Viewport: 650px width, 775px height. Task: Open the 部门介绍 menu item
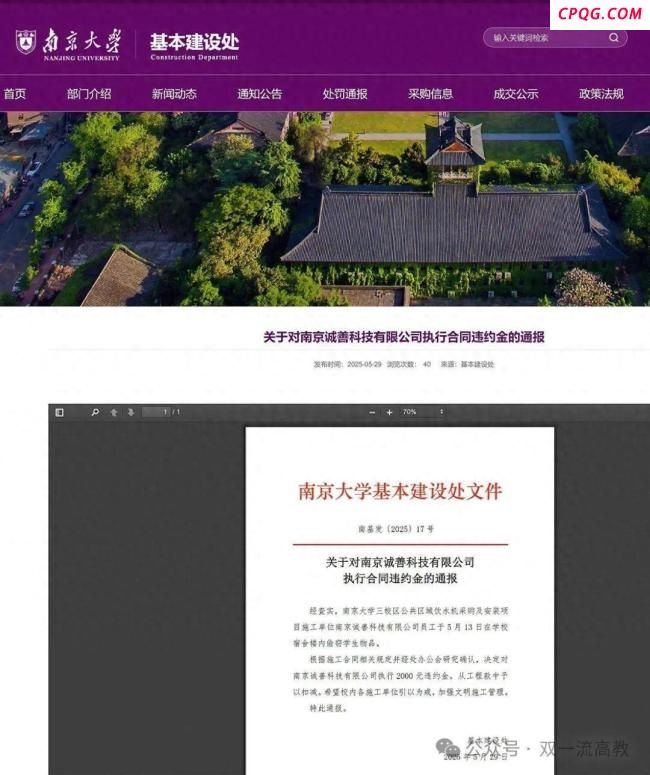(89, 93)
